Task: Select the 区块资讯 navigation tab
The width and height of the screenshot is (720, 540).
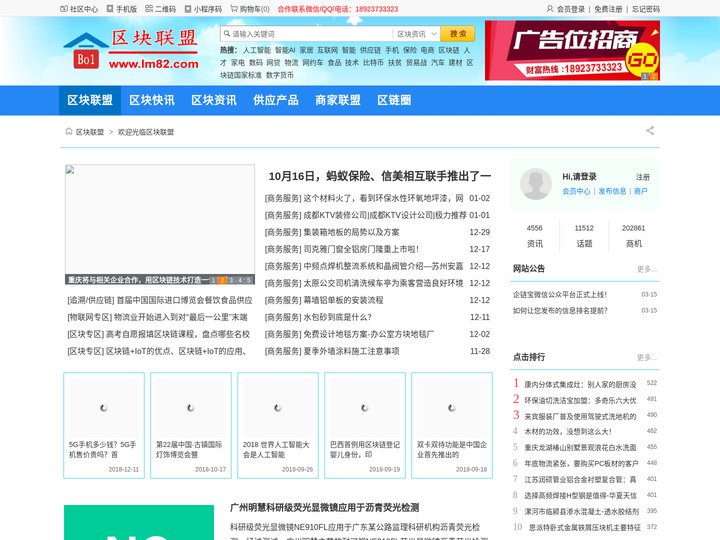Action: (214, 100)
